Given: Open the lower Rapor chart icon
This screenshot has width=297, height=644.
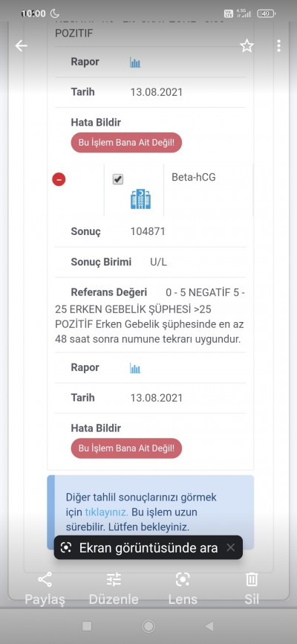Looking at the screenshot, I should [x=135, y=368].
